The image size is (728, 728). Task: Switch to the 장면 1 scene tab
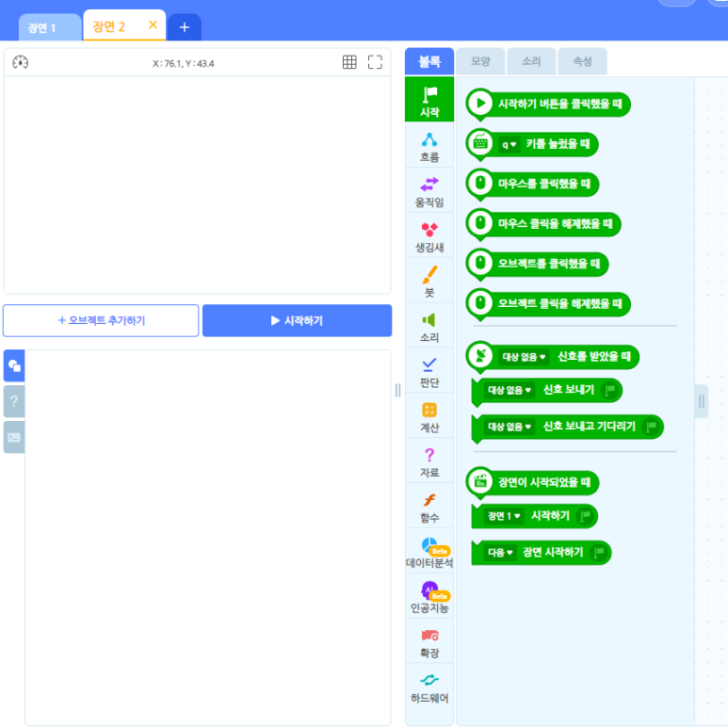50,27
